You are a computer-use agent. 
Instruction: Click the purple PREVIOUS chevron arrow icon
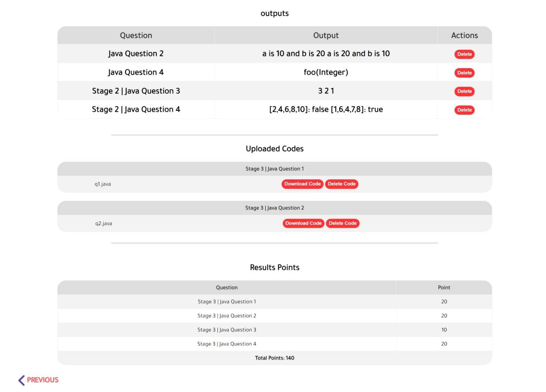pyautogui.click(x=21, y=380)
